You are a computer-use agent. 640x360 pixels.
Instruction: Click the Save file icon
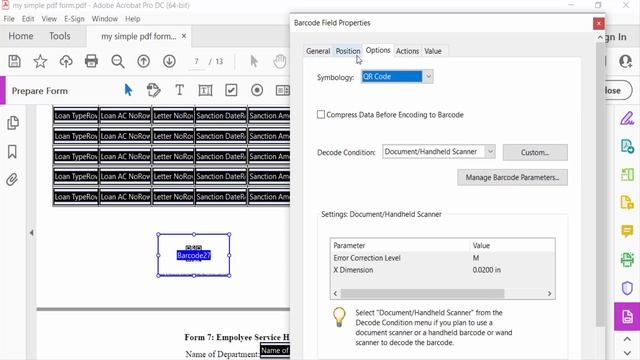click(14, 61)
